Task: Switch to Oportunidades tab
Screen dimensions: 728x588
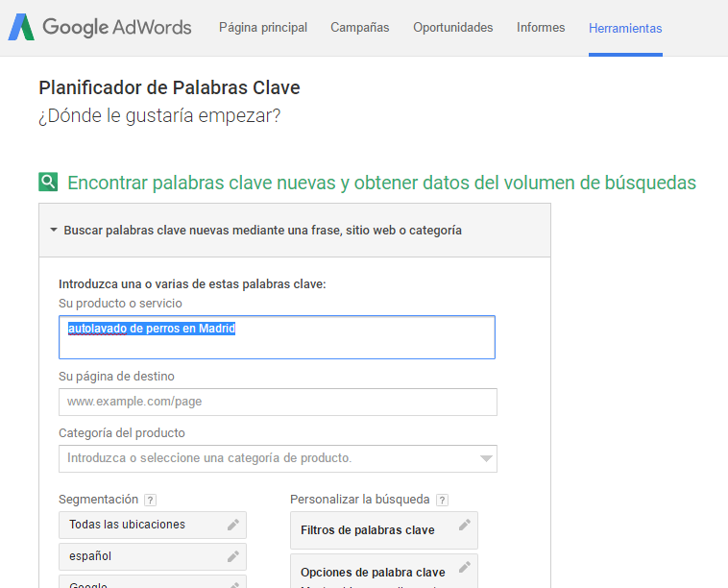Action: click(453, 28)
